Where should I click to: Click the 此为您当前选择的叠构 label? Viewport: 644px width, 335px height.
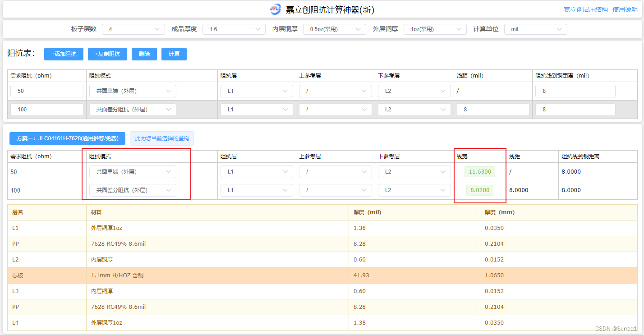point(162,138)
